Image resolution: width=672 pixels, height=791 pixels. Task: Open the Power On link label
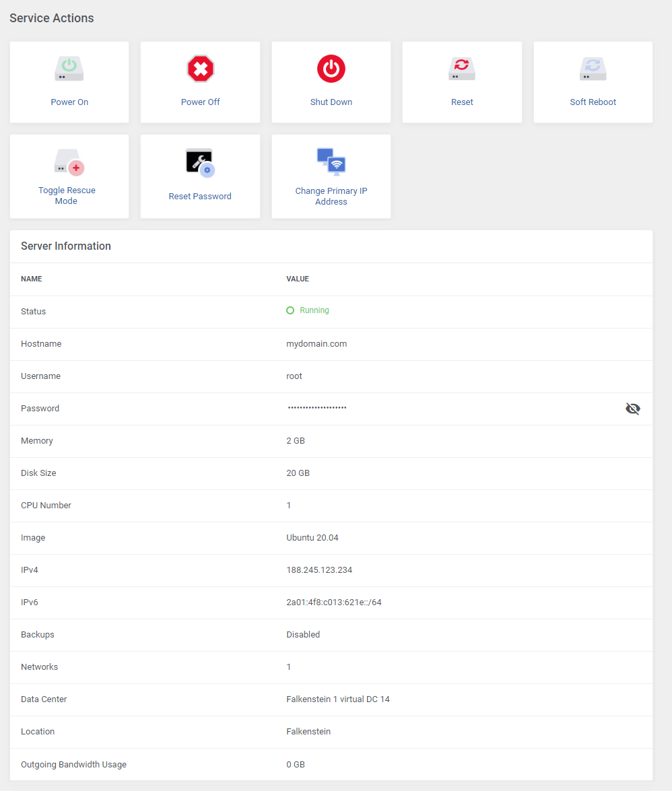pyautogui.click(x=69, y=102)
